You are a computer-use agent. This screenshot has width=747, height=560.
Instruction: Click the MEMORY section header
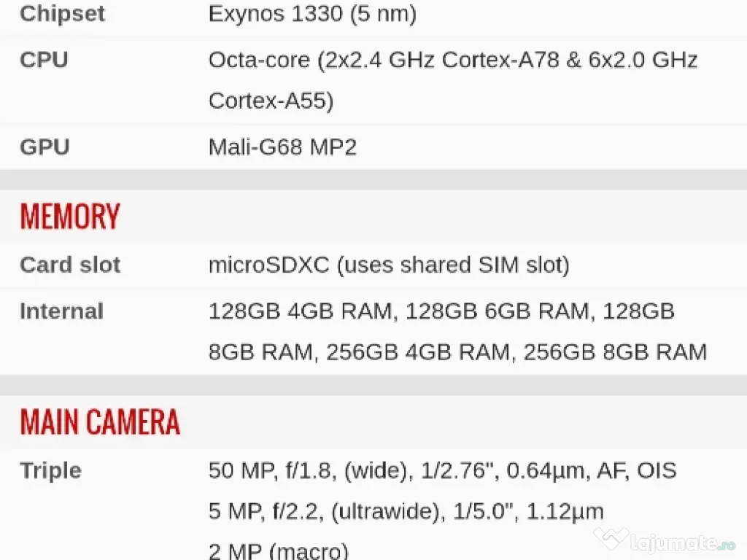click(70, 217)
